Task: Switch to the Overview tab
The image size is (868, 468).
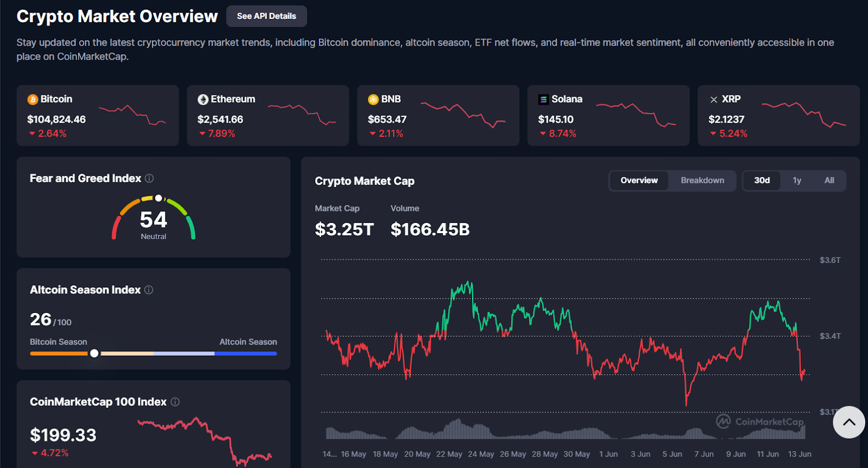Action: point(639,181)
